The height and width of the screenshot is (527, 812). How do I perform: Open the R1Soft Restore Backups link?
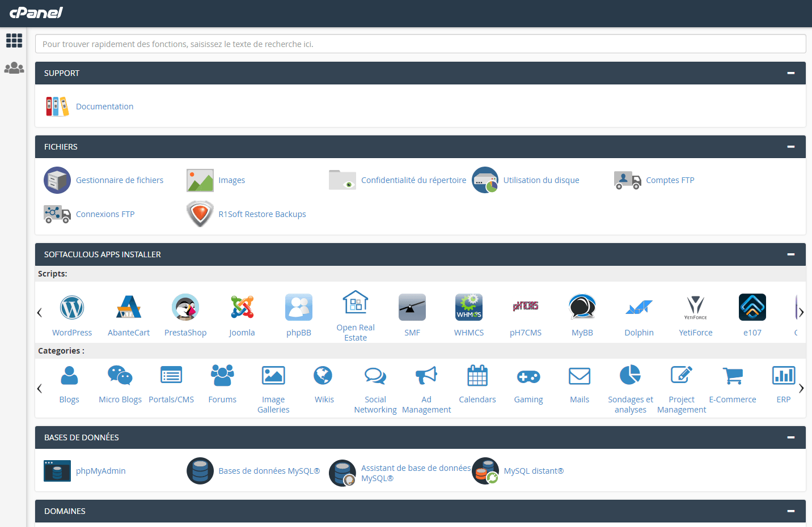[263, 214]
